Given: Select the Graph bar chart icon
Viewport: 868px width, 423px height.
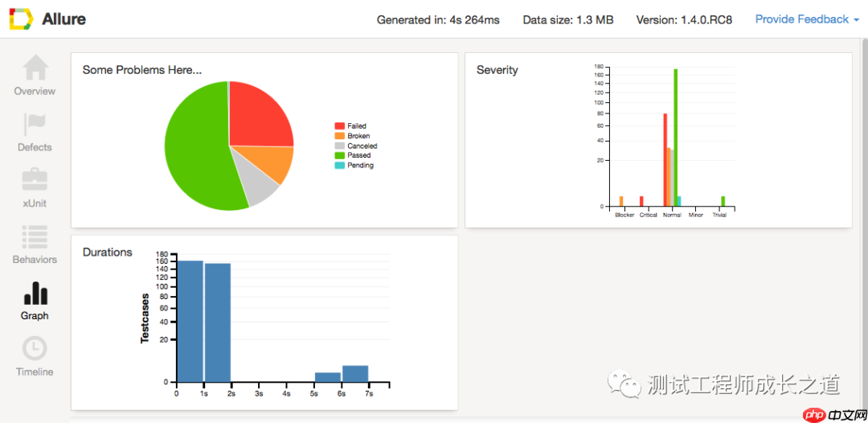Looking at the screenshot, I should pyautogui.click(x=35, y=294).
